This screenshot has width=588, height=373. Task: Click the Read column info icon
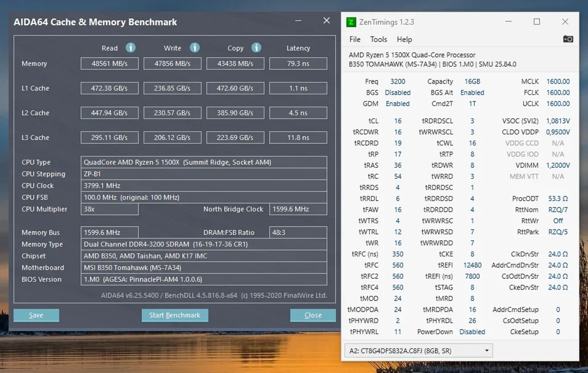click(131, 48)
